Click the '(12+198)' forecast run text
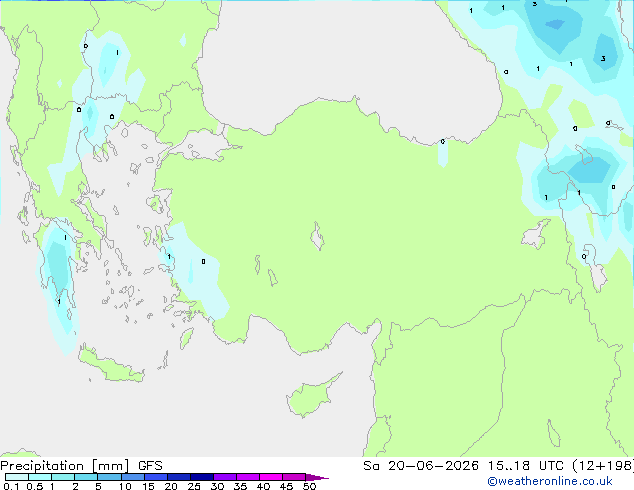This screenshot has width=634, height=490. click(x=603, y=466)
